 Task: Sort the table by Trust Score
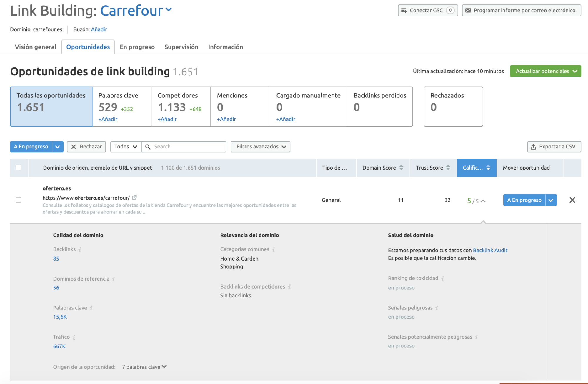pyautogui.click(x=448, y=168)
